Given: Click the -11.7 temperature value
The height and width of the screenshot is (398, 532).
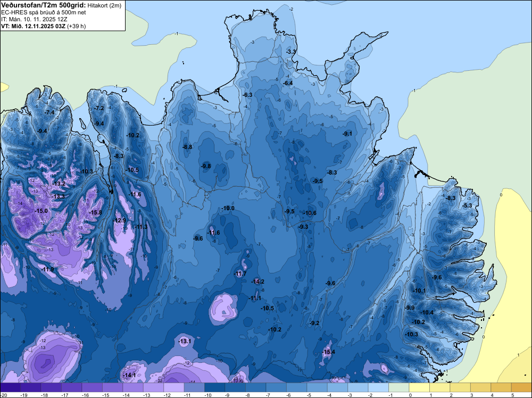Looking at the screenshot, I should click(240, 273).
